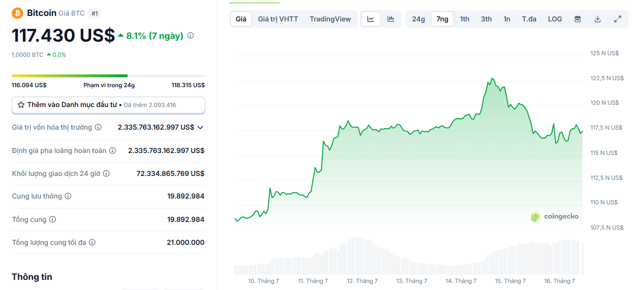Viewport: 644px width, 290px height.
Task: Open info icon beside 7-day percentage change
Action: [x=191, y=35]
